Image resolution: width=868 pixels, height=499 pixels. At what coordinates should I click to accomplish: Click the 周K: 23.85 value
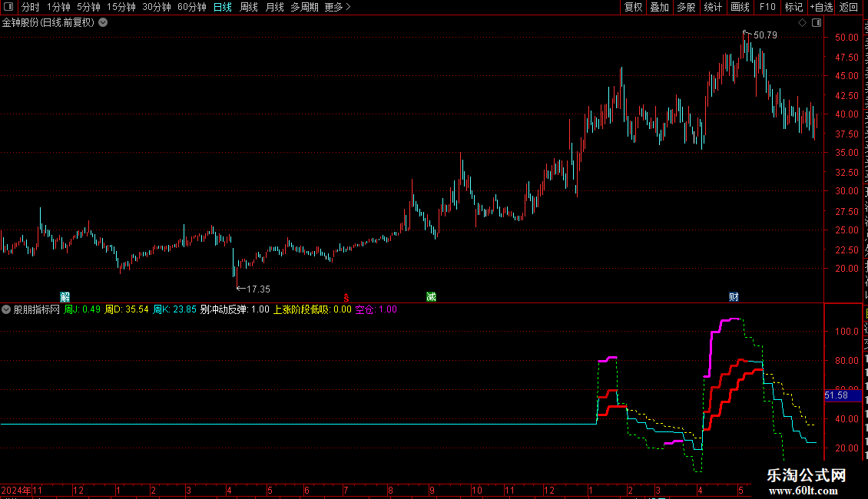(174, 310)
